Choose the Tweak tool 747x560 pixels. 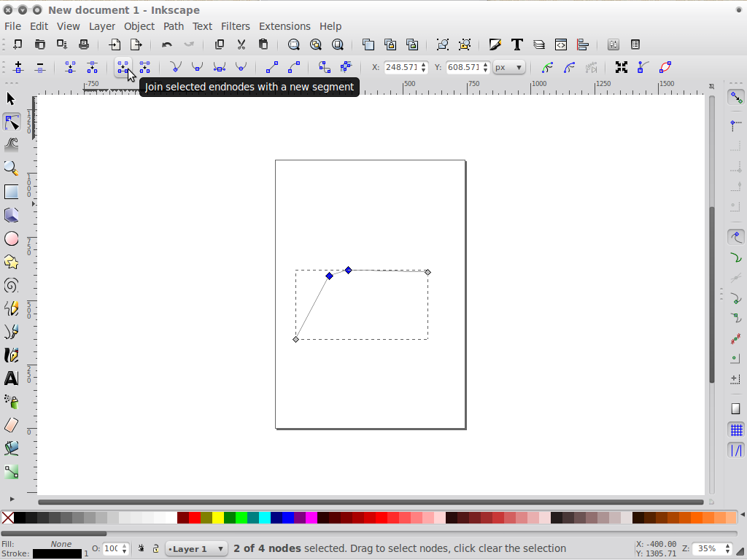click(x=12, y=145)
